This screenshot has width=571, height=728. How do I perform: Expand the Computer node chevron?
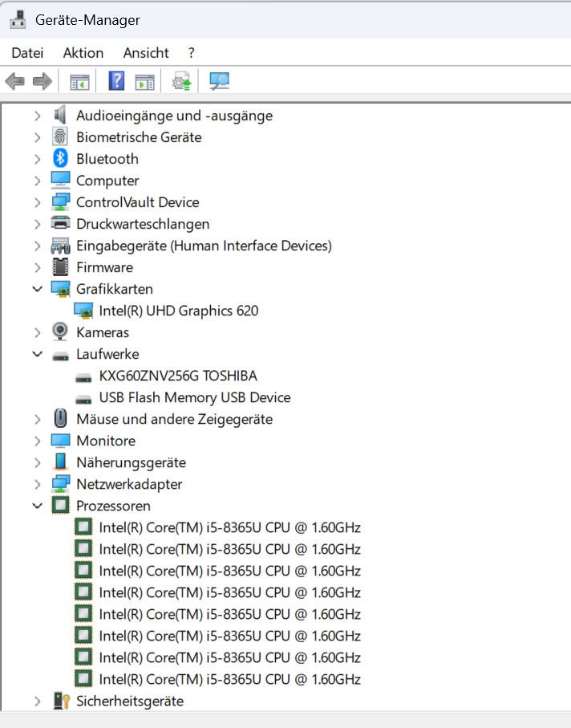tap(38, 181)
